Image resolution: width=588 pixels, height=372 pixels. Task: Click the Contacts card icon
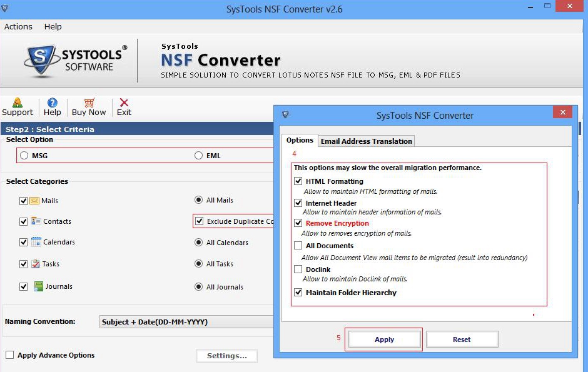[x=36, y=221]
